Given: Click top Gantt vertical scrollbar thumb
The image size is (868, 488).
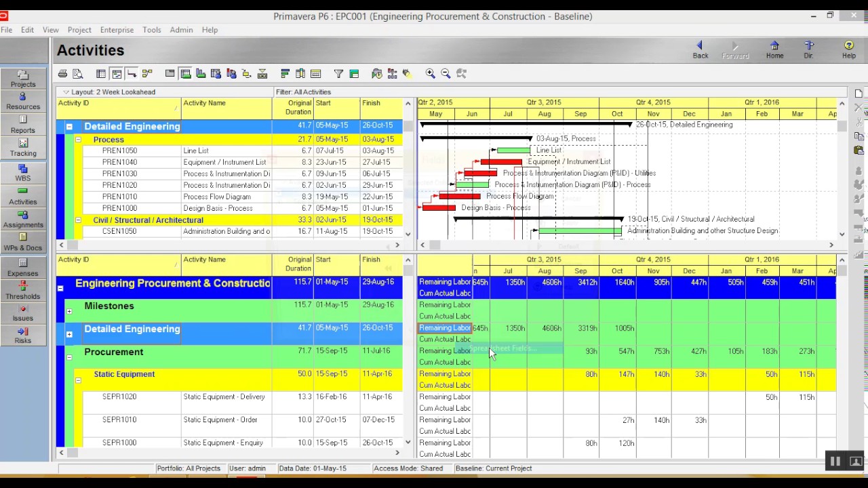Looking at the screenshot, I should 842,127.
